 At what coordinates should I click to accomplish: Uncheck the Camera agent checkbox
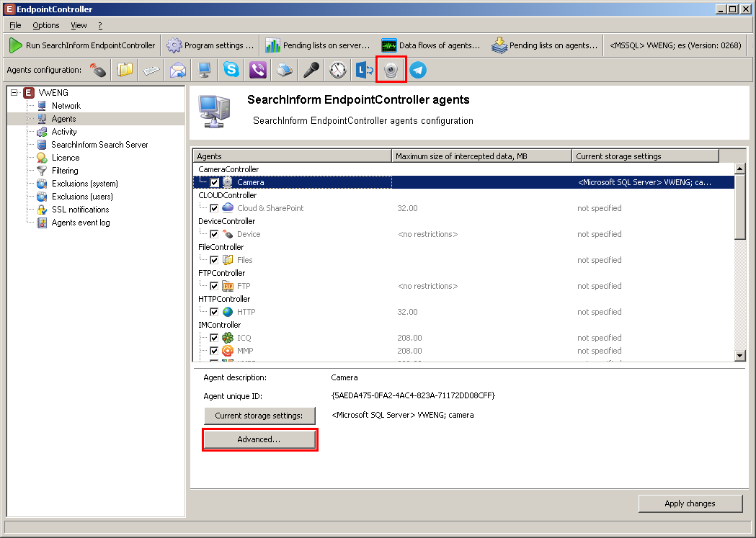(x=214, y=182)
